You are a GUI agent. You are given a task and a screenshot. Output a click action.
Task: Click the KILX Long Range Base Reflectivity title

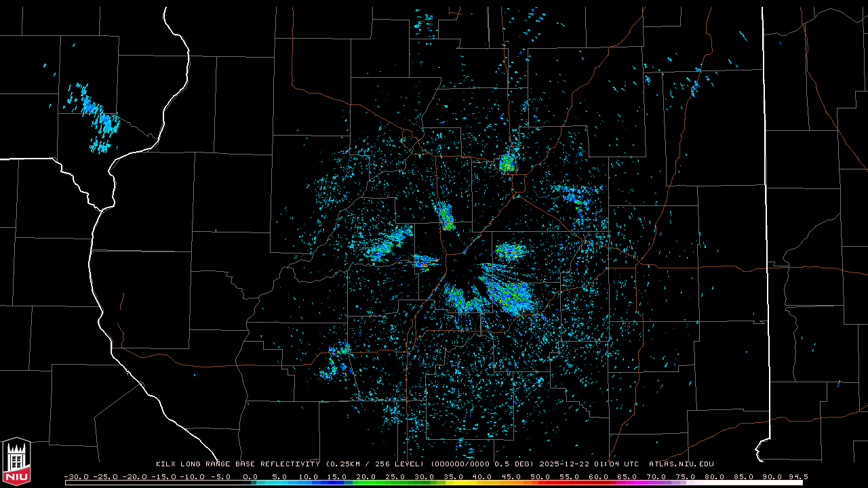tap(237, 464)
